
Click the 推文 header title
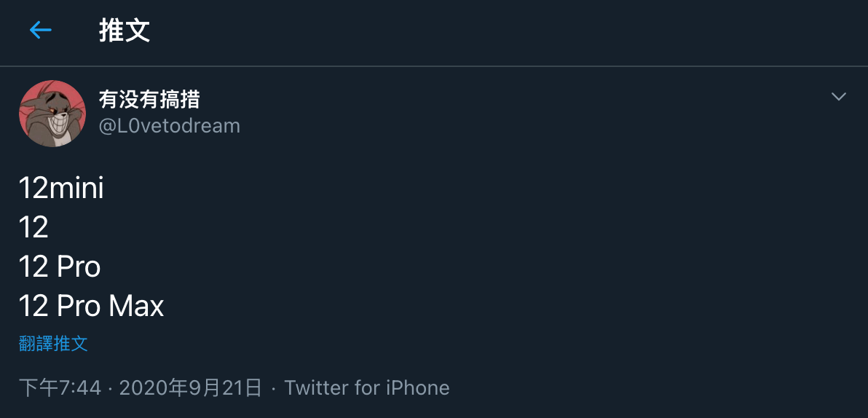point(125,31)
